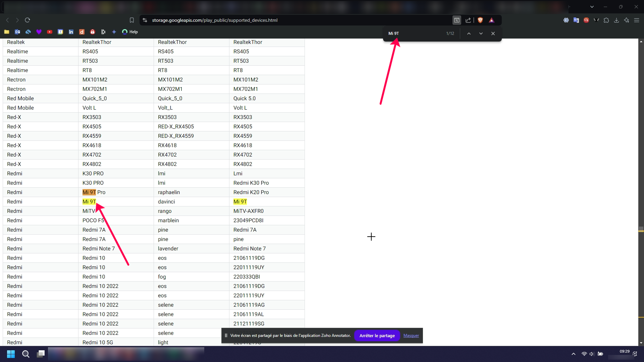644x362 pixels.
Task: Close the find-in-page bar
Action: pyautogui.click(x=493, y=34)
